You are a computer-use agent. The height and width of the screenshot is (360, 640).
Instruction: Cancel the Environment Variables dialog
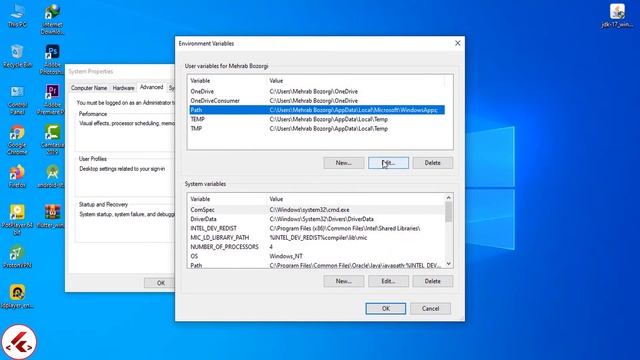point(430,309)
